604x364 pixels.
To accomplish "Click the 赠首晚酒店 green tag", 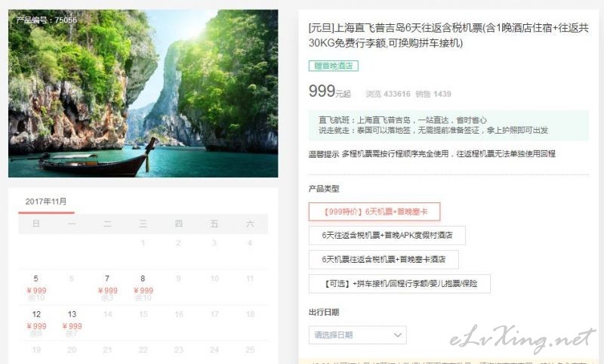I will coord(333,66).
